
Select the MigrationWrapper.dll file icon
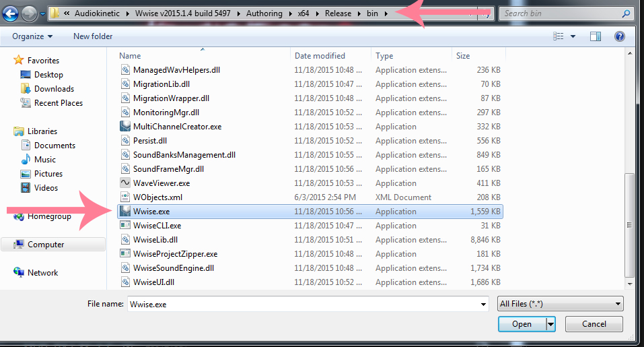pos(125,98)
